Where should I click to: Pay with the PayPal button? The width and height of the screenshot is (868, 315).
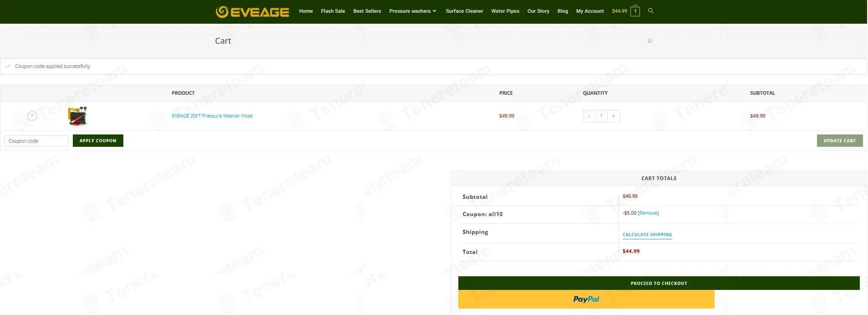point(586,299)
